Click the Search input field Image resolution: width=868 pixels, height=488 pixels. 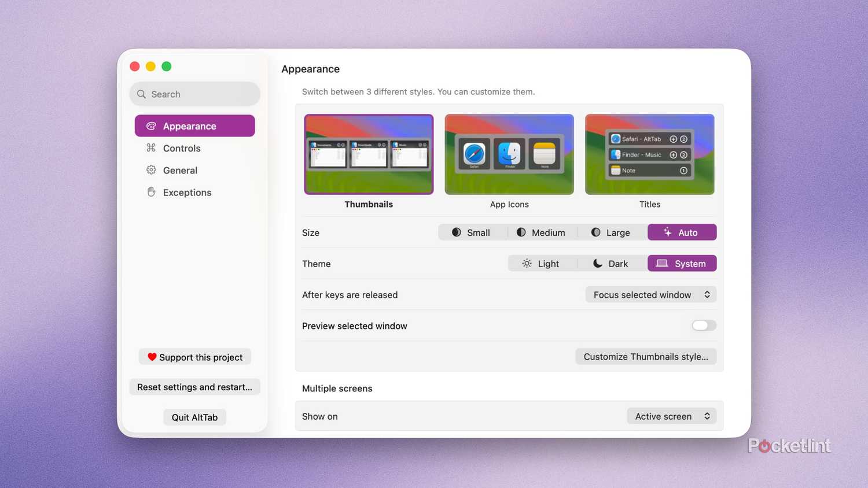195,94
